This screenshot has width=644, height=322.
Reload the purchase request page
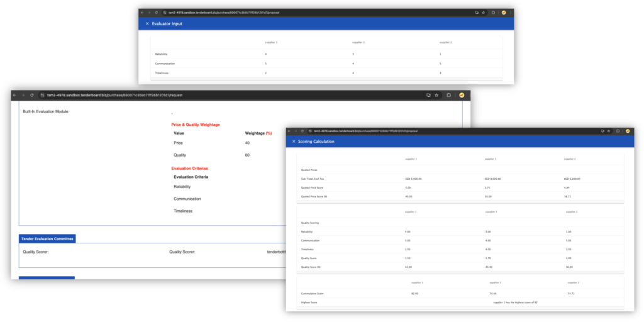click(33, 95)
